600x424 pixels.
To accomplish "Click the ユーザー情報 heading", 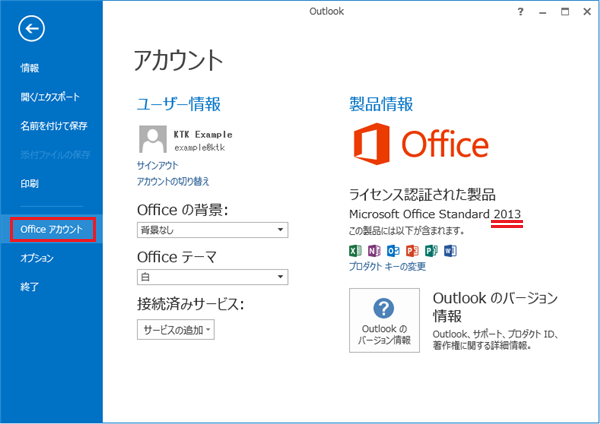I will 179,104.
